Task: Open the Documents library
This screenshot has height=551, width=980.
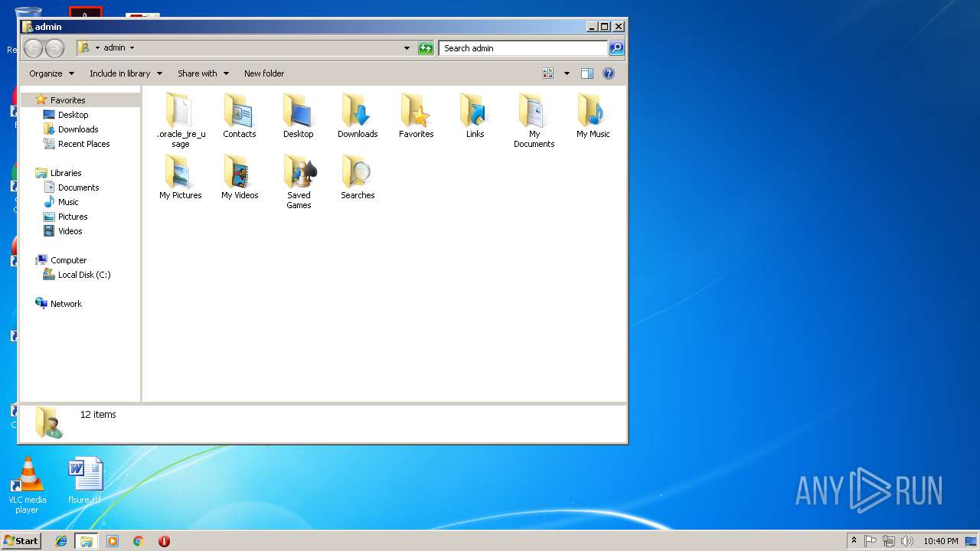Action: (x=78, y=187)
